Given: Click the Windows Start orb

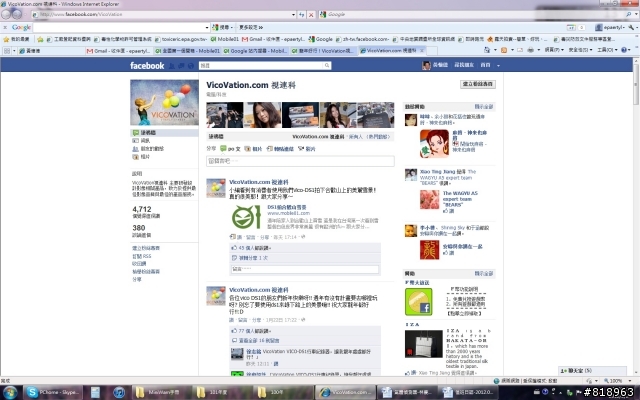Looking at the screenshot, I should pos(10,392).
